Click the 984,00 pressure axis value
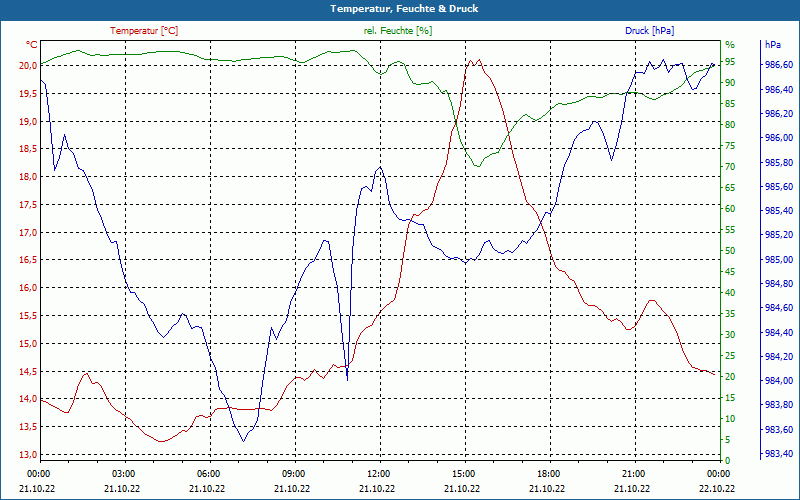 [x=779, y=381]
